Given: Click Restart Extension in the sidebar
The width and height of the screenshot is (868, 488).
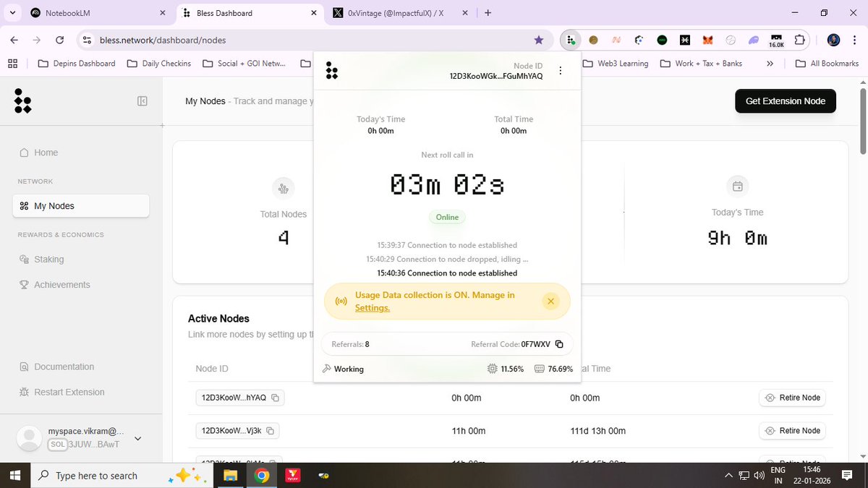Looking at the screenshot, I should (62, 392).
